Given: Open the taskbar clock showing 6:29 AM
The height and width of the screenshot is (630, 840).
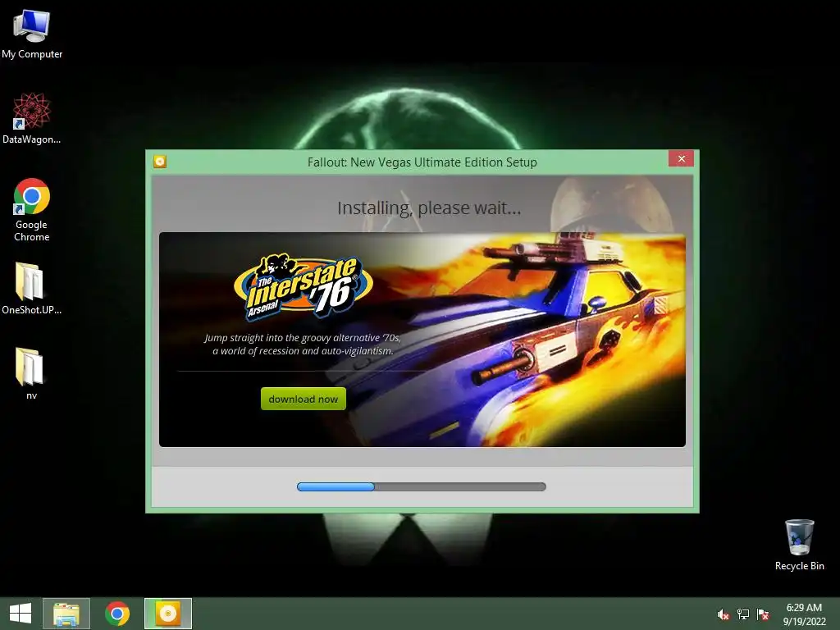Looking at the screenshot, I should point(804,614).
